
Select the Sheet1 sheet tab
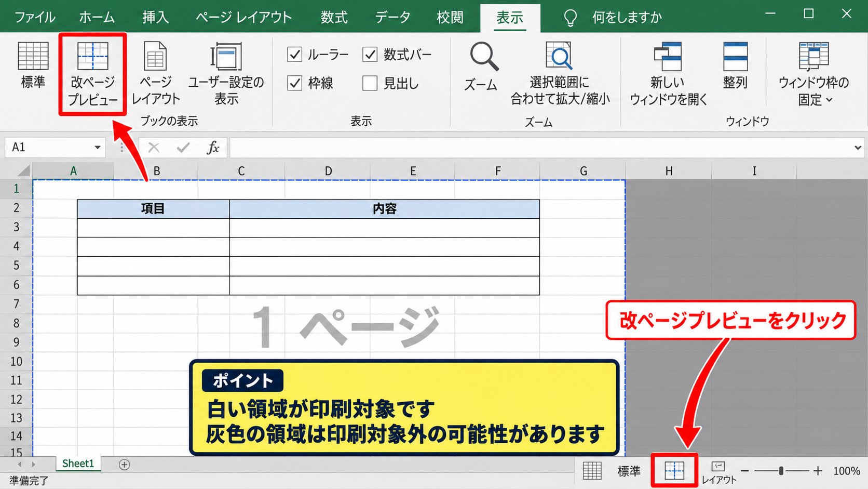pos(78,464)
